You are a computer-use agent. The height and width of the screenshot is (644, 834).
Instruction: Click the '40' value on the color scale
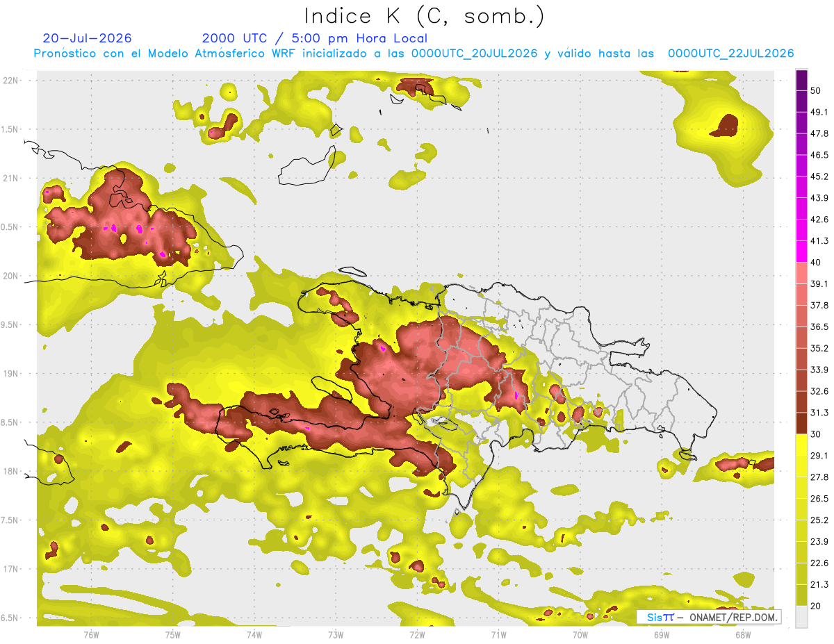(x=816, y=263)
